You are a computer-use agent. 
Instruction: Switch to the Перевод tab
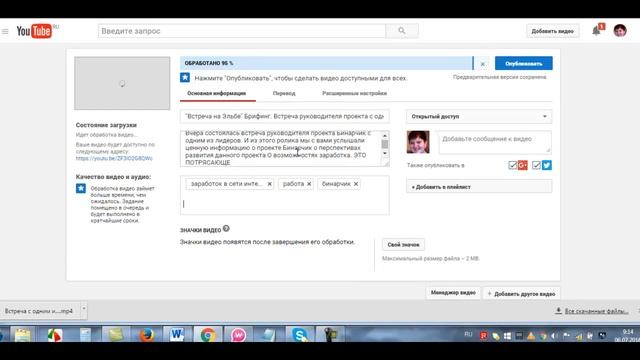[284, 93]
